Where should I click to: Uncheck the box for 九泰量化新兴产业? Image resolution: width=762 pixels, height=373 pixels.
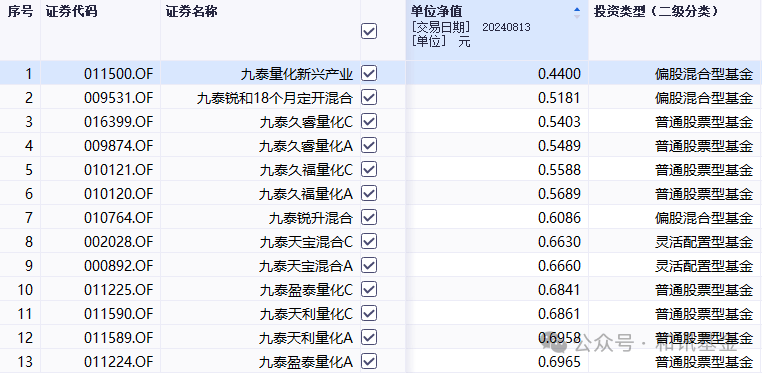369,74
